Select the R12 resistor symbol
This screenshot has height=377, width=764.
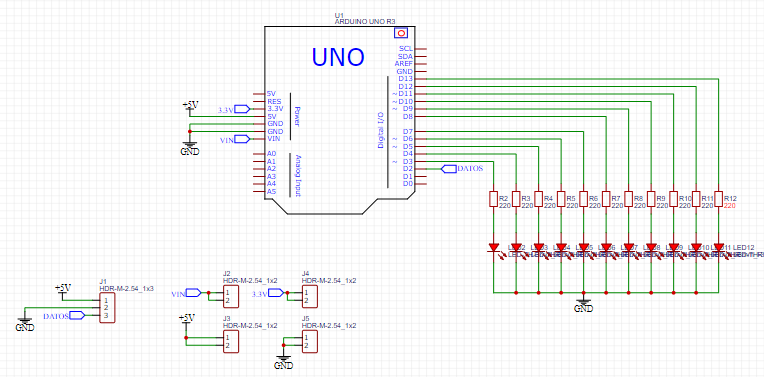tap(718, 199)
